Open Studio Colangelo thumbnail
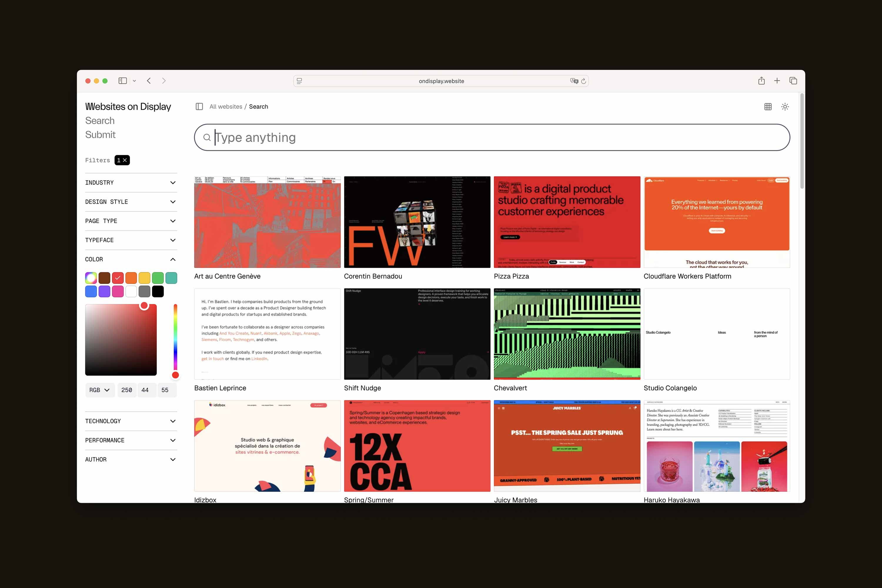Screen dimensions: 882x588 tap(717, 334)
